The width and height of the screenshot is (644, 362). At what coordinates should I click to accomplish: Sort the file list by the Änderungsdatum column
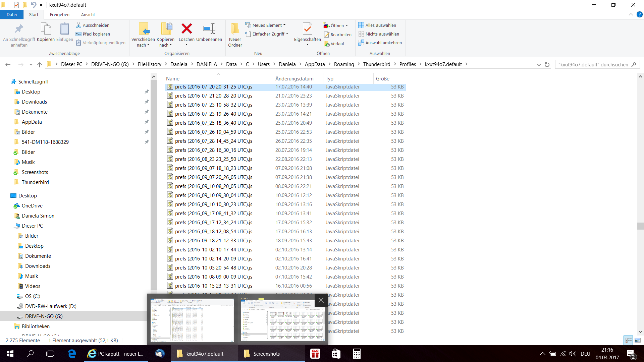pyautogui.click(x=294, y=78)
